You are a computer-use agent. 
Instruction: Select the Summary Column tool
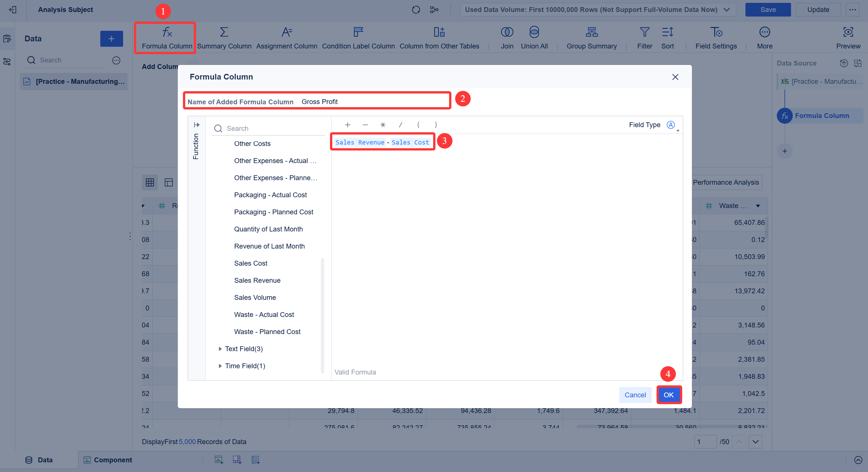(x=224, y=37)
